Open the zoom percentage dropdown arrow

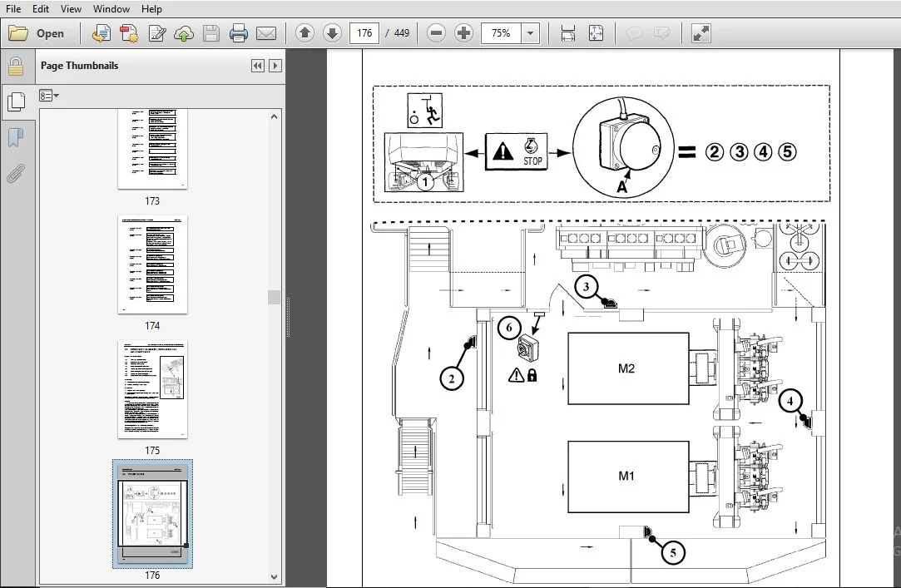tap(531, 33)
